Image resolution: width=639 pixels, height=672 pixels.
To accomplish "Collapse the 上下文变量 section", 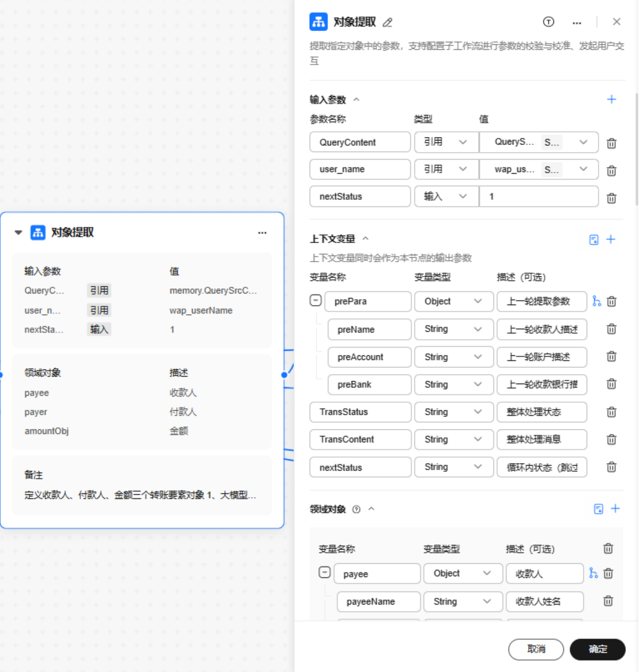I will pyautogui.click(x=366, y=239).
